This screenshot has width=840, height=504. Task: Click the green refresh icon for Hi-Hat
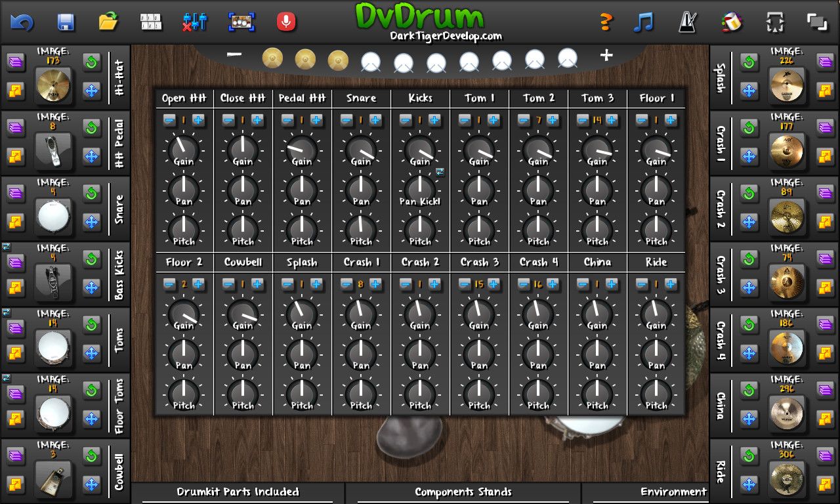pyautogui.click(x=92, y=62)
